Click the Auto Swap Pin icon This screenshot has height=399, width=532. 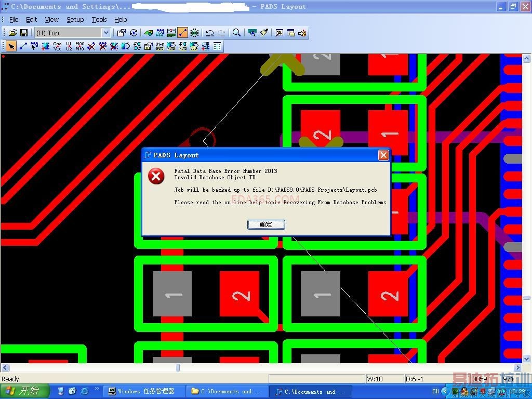tap(171, 46)
